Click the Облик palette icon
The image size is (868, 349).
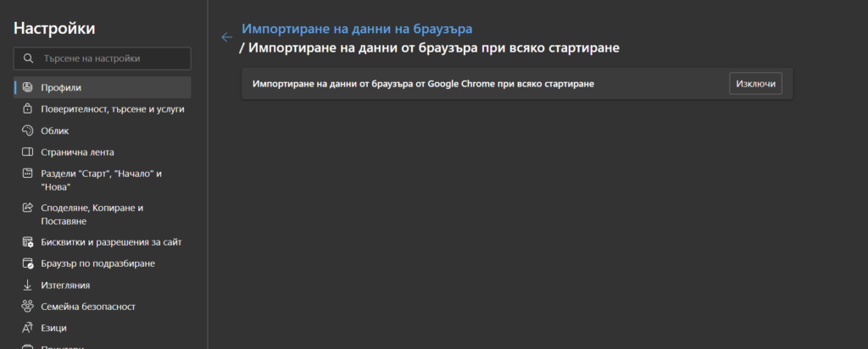pos(28,130)
